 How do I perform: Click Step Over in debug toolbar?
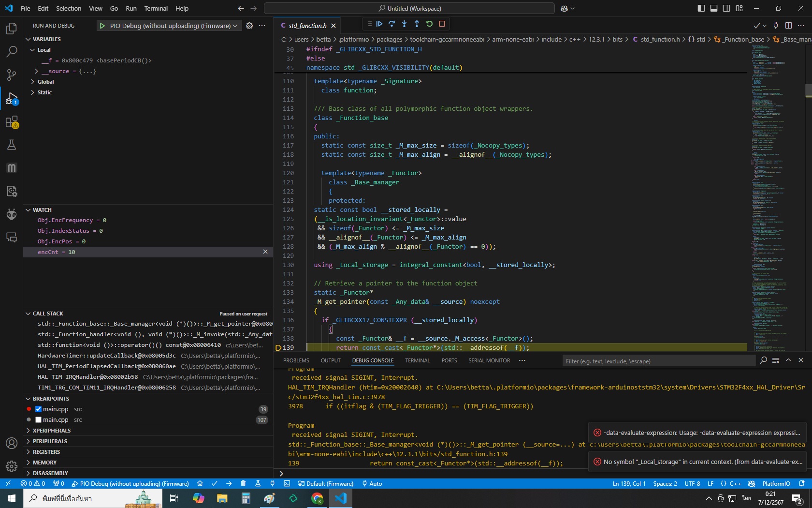pyautogui.click(x=392, y=24)
